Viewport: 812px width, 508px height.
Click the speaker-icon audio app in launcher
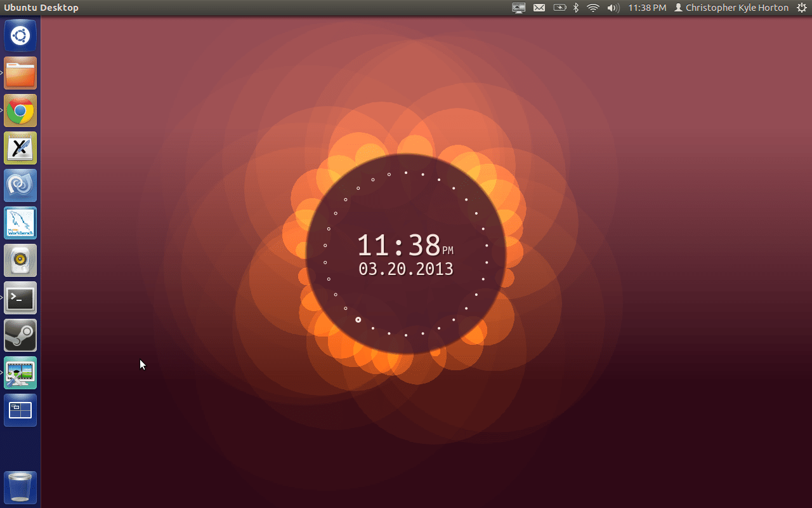(x=20, y=260)
